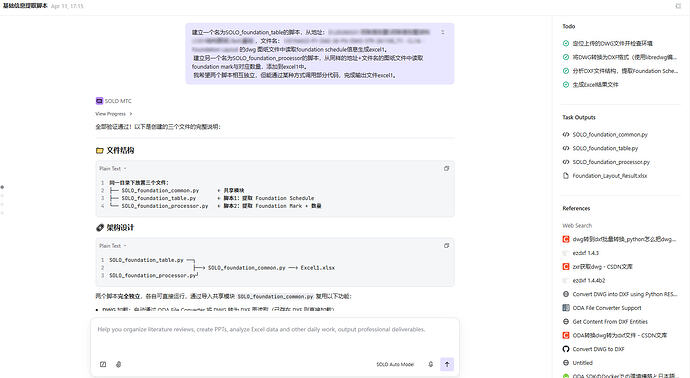This screenshot has width=690, height=378.
Task: Click GitHub icon beside Convert DWG to DXF
Action: coord(566,349)
